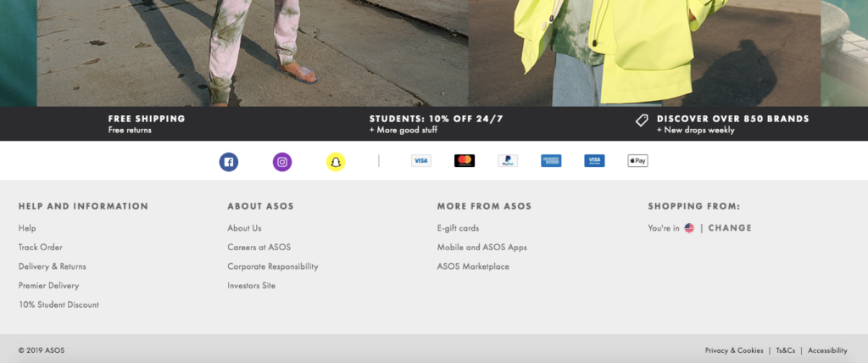The height and width of the screenshot is (363, 868).
Task: Click the Apple Pay payment icon
Action: 637,160
